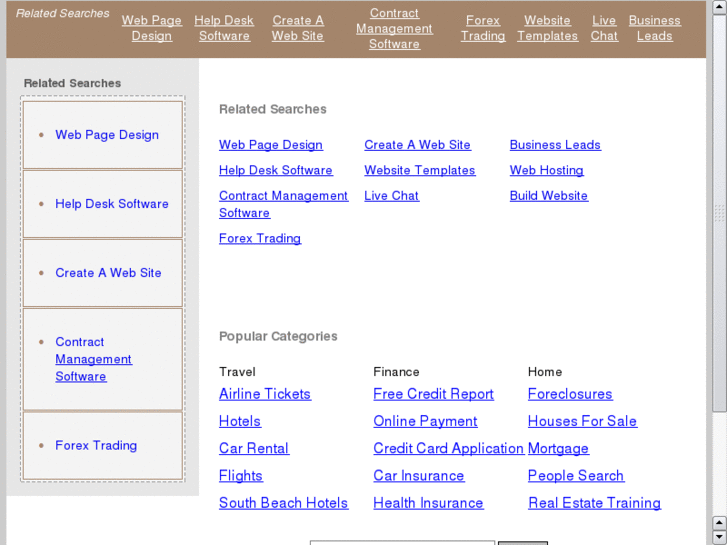The width and height of the screenshot is (727, 545).
Task: Click the vertical scrollbar thumb
Action: [x=719, y=213]
